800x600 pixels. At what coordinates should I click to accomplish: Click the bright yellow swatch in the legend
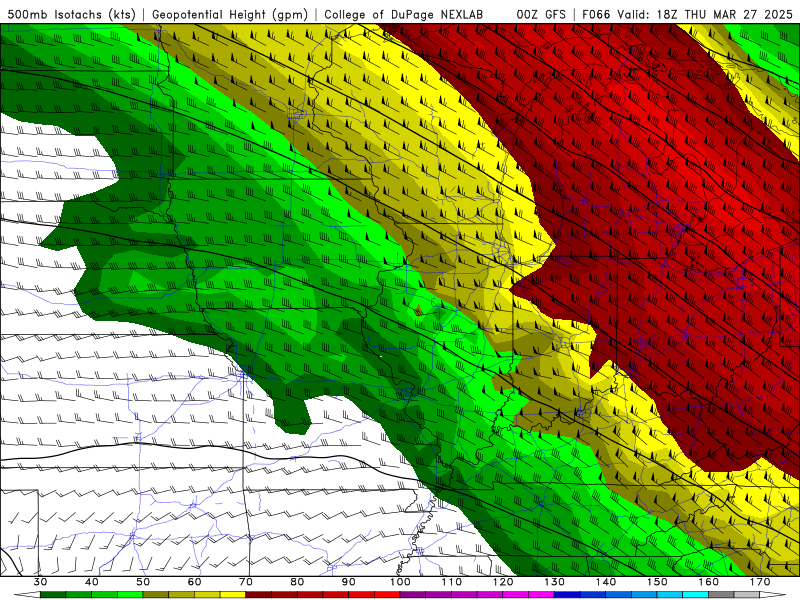point(233,595)
